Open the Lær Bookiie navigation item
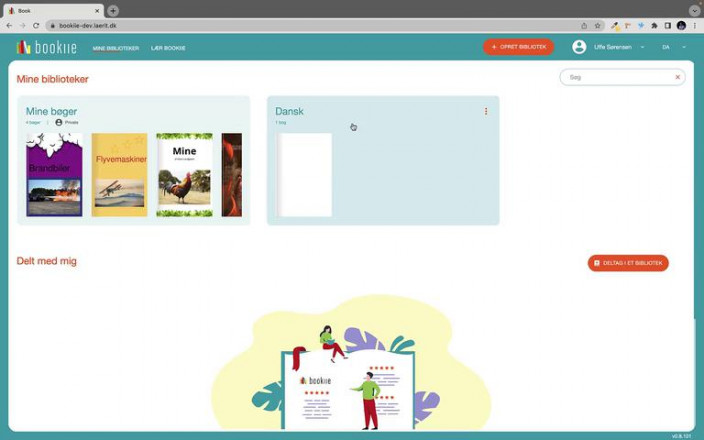This screenshot has width=704, height=440. pos(168,48)
